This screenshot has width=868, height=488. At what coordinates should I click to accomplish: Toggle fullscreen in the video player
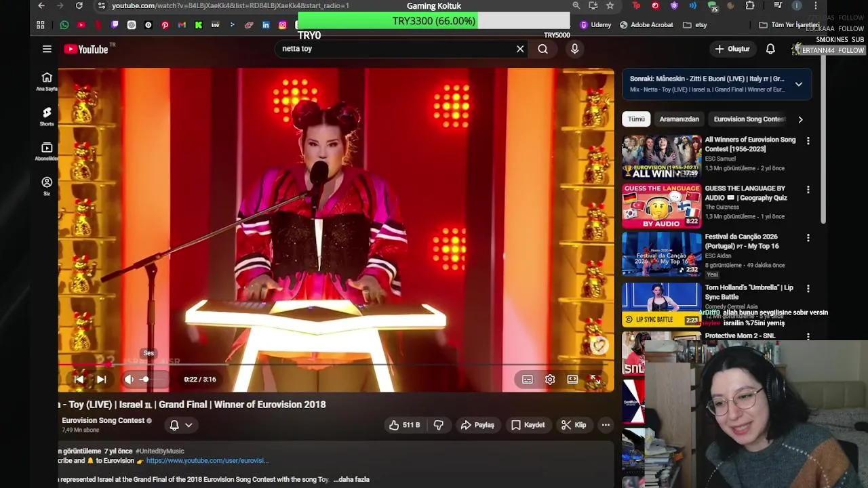point(595,380)
